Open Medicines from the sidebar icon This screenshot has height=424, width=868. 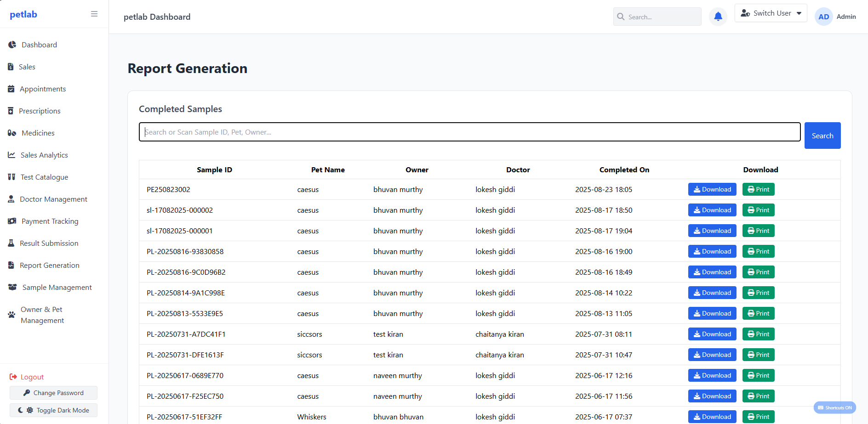11,133
